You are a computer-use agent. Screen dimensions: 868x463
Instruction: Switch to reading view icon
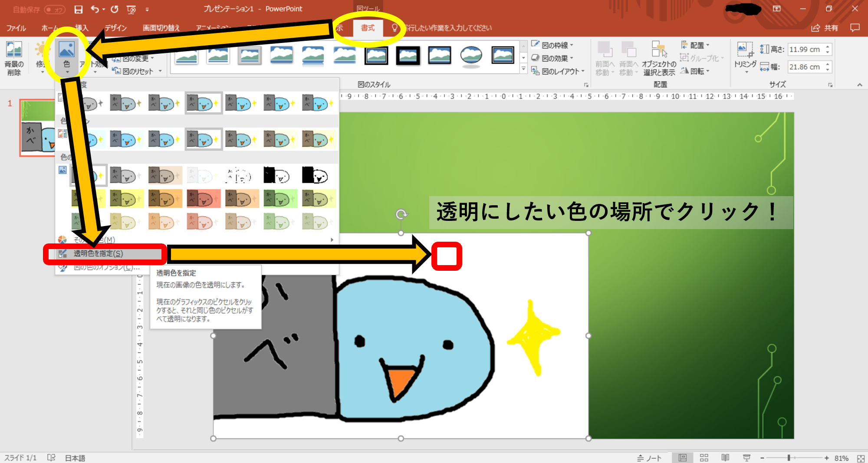725,458
